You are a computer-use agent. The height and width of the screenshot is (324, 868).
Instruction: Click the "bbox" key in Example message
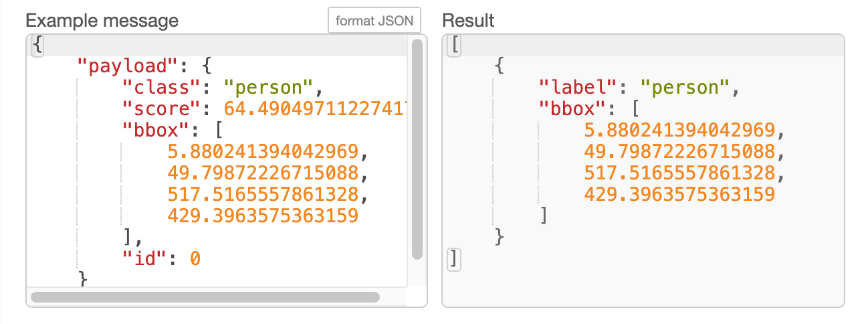point(151,130)
